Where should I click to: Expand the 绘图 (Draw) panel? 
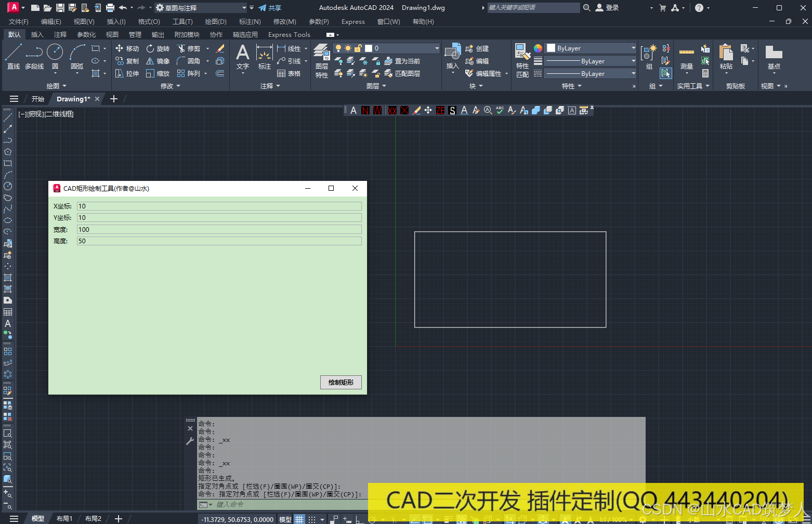tap(56, 86)
